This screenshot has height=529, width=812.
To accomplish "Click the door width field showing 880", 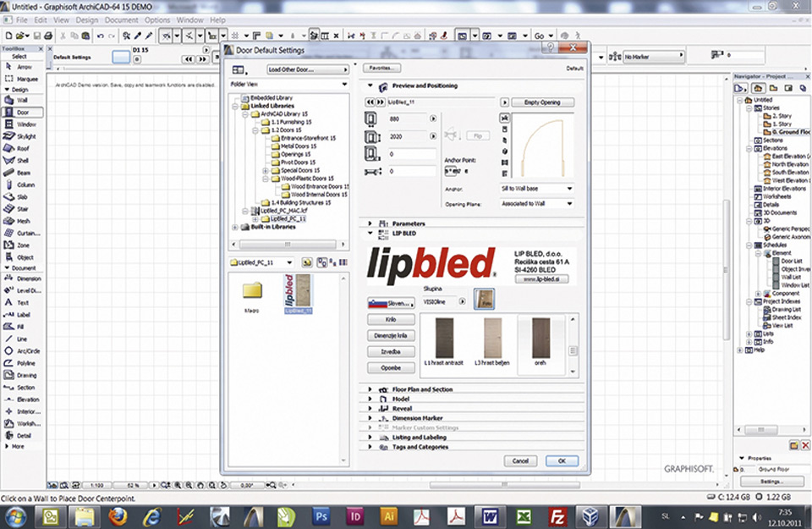I will click(408, 118).
